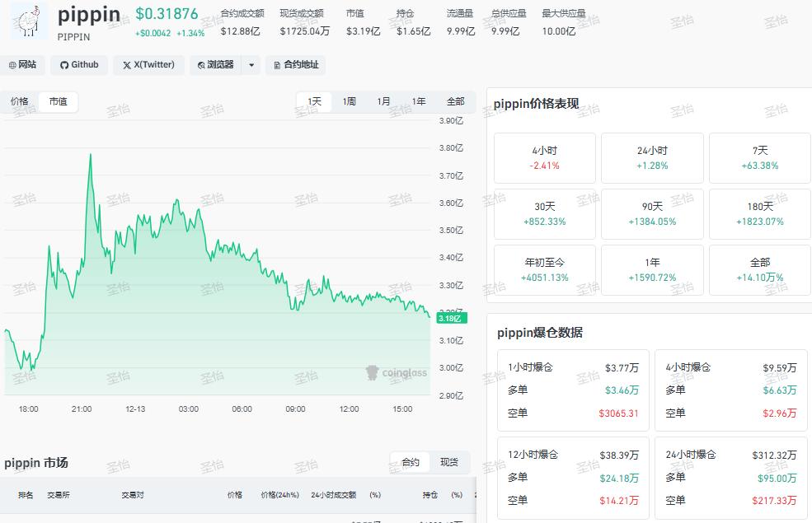Select the 全部 chart time range

tap(455, 102)
